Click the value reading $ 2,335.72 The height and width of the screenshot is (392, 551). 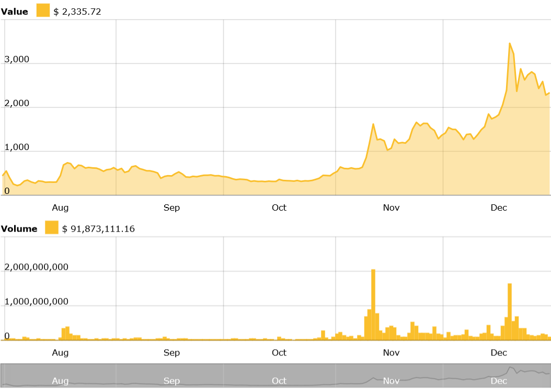click(x=77, y=11)
